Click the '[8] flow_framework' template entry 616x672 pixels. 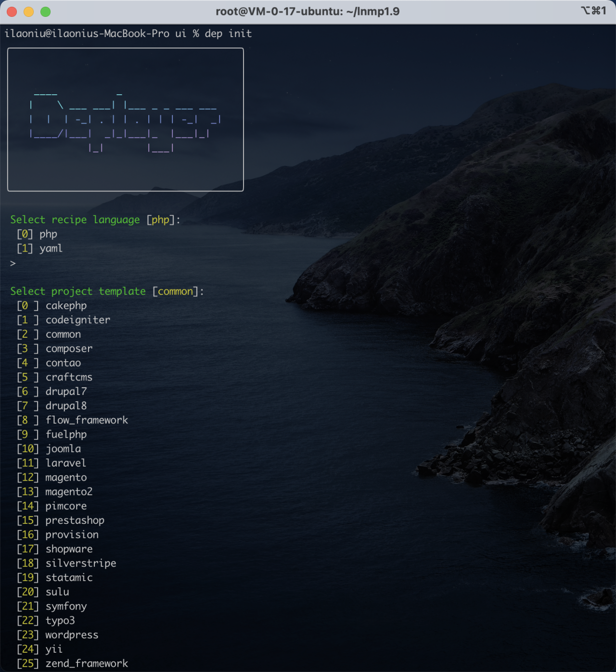click(73, 420)
